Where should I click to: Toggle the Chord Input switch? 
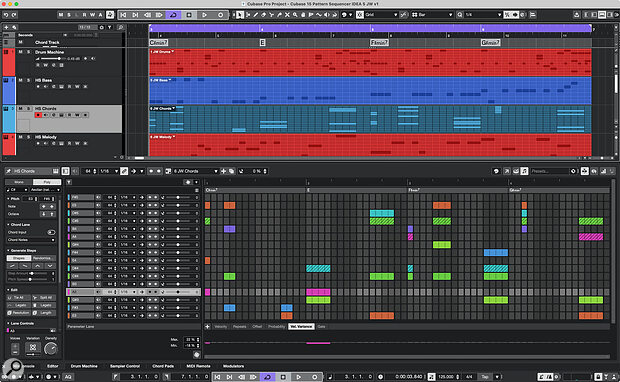[51, 232]
